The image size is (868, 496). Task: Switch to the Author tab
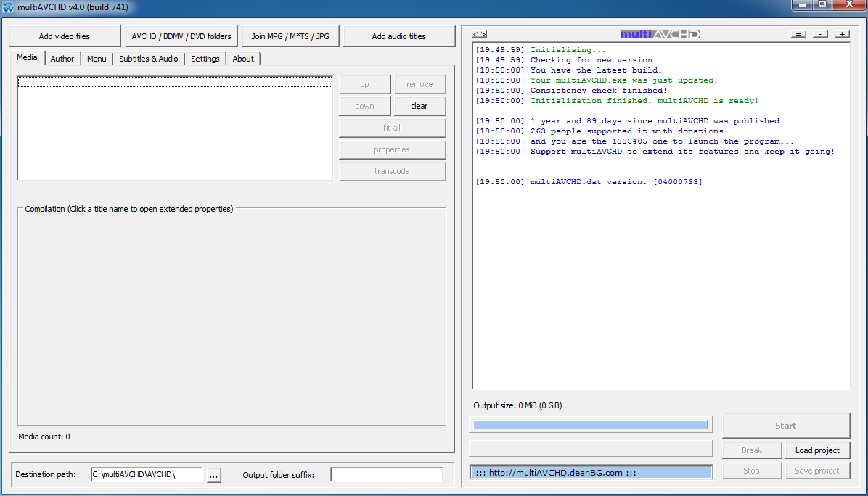[x=62, y=59]
